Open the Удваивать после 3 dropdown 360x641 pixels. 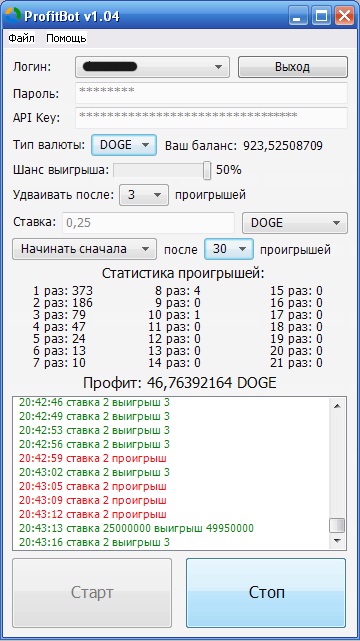tap(144, 195)
